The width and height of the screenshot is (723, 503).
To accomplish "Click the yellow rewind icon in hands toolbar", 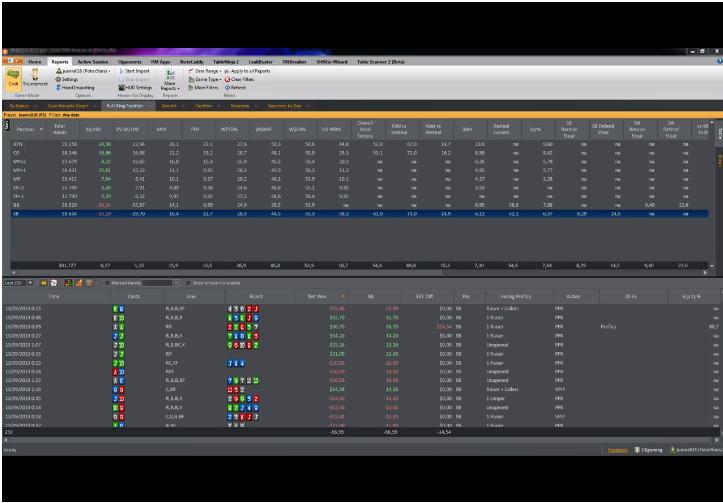I will click(x=44, y=283).
